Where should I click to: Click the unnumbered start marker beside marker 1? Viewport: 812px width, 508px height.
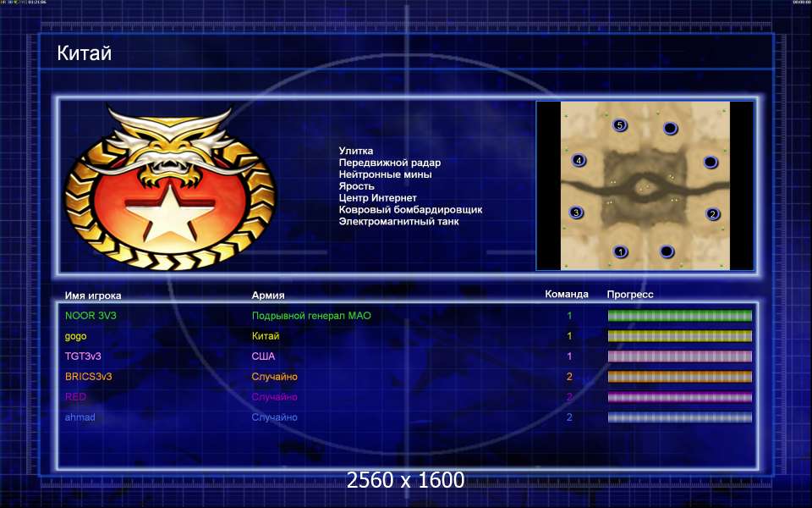tap(667, 251)
